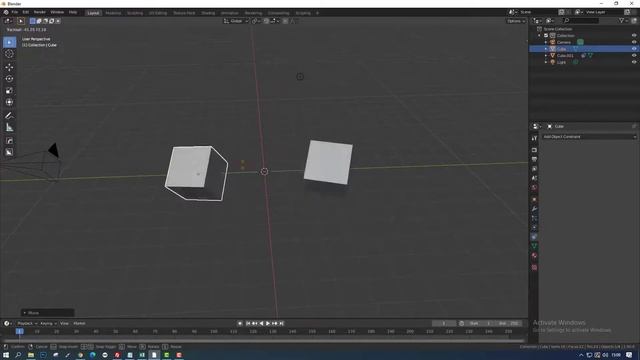Open the Windows Start menu

pos(6,355)
